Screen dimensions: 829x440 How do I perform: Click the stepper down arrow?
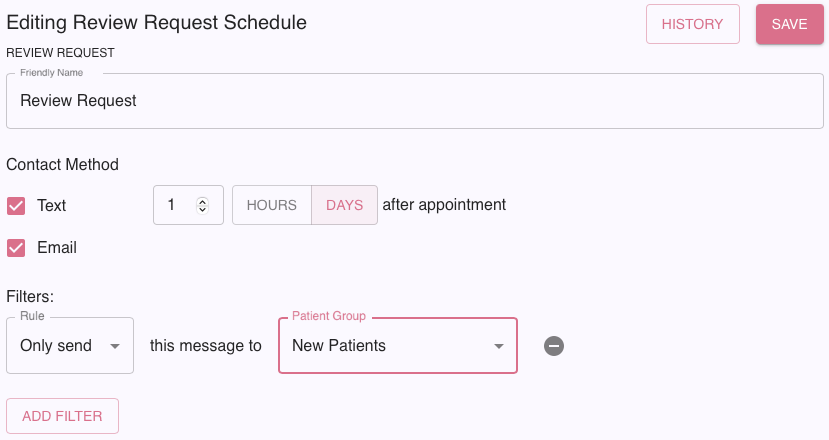pos(203,210)
